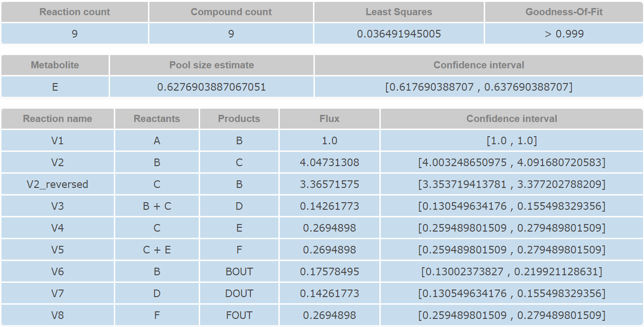Viewport: 644px width, 327px height.
Task: Click the Reaction name column header
Action: point(57,119)
